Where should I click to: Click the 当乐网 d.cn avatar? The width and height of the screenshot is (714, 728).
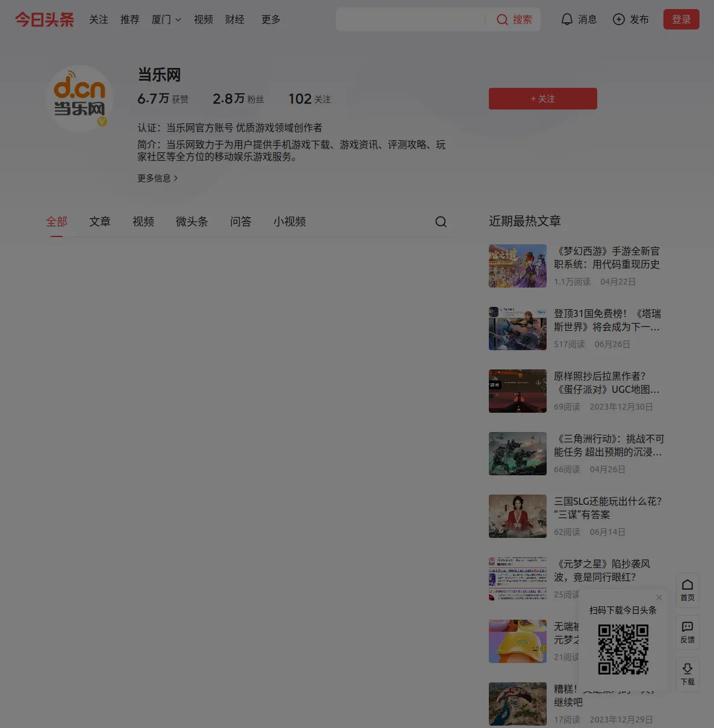(x=79, y=99)
